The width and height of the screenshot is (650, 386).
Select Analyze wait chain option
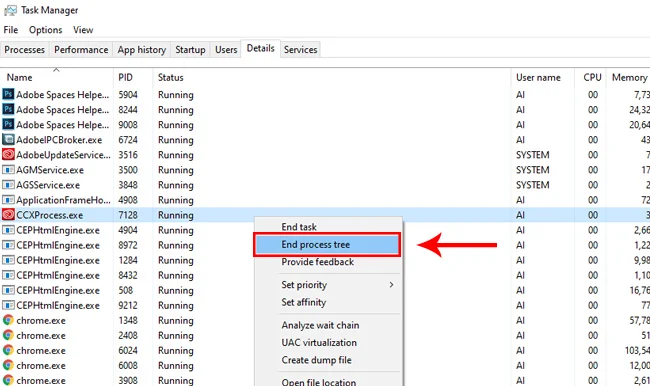pyautogui.click(x=328, y=325)
